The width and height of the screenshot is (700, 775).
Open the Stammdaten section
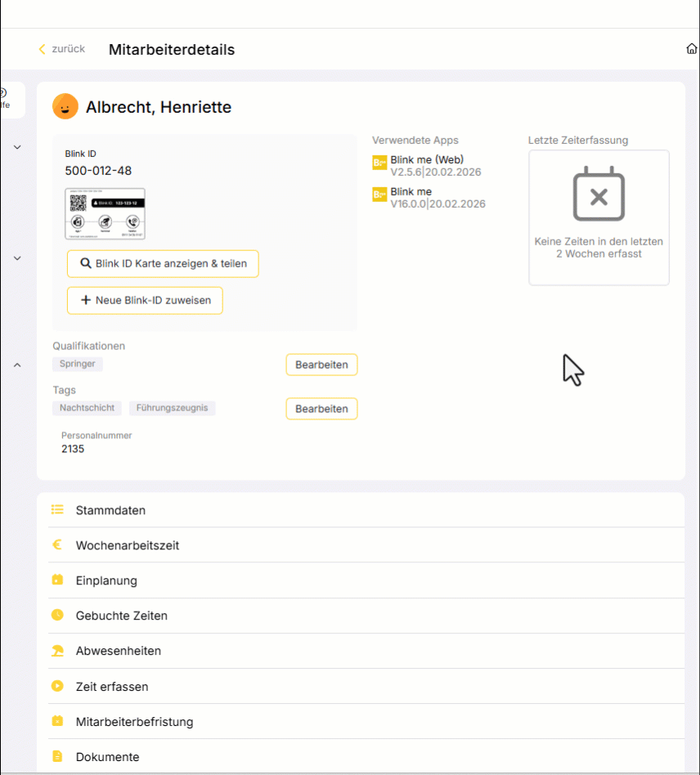110,510
